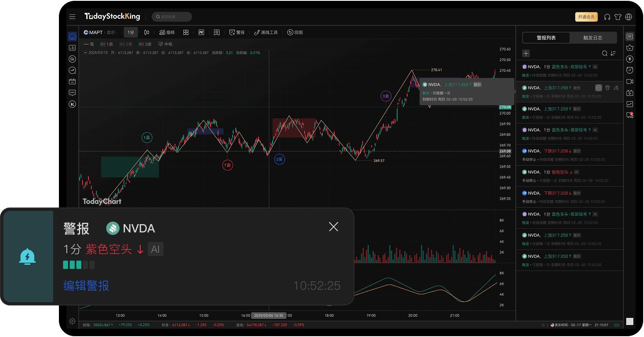Click the circled checkbox icon in the left sidebar
Screen dimensions: 644x337
72,59
